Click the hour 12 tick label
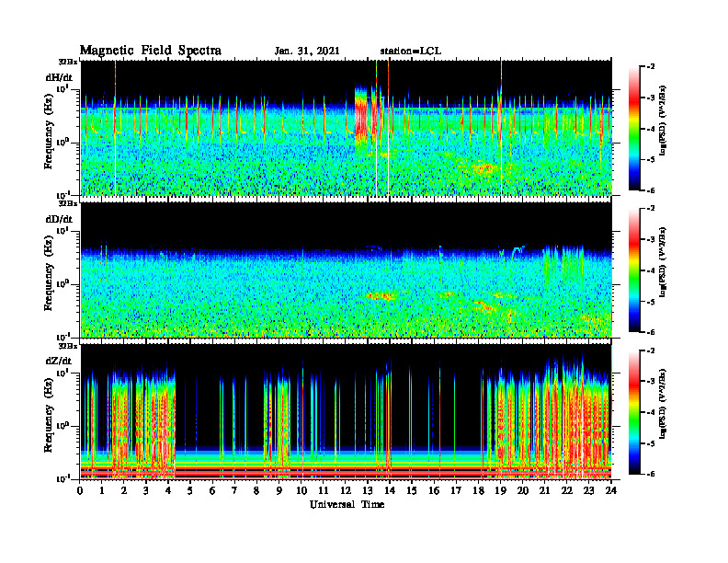 [345, 490]
